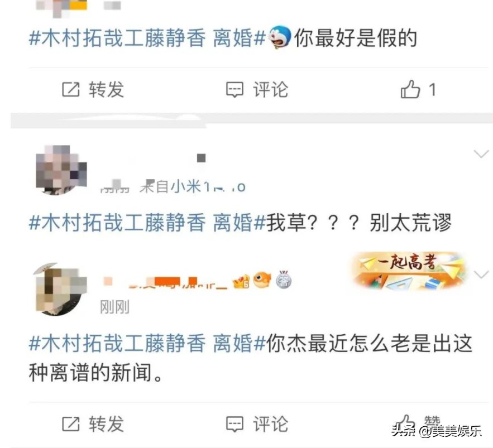Click '转发' label on the first post
Image resolution: width=493 pixels, height=448 pixels.
(x=106, y=90)
